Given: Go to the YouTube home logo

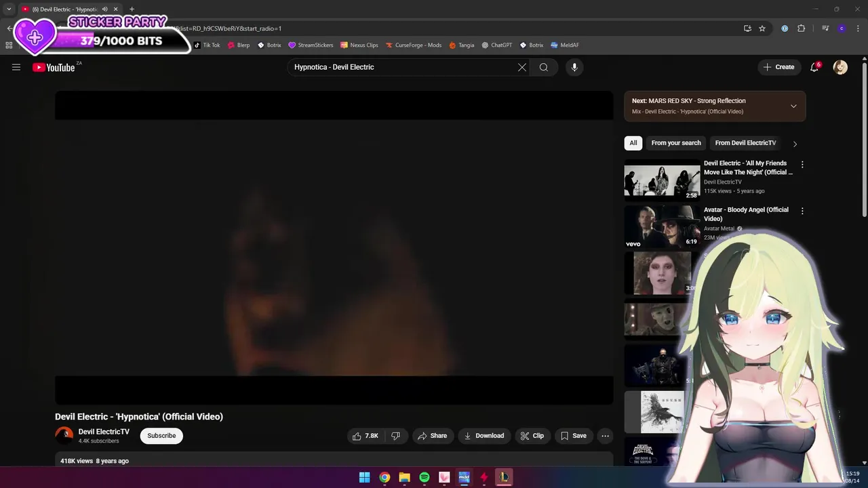Looking at the screenshot, I should 54,67.
